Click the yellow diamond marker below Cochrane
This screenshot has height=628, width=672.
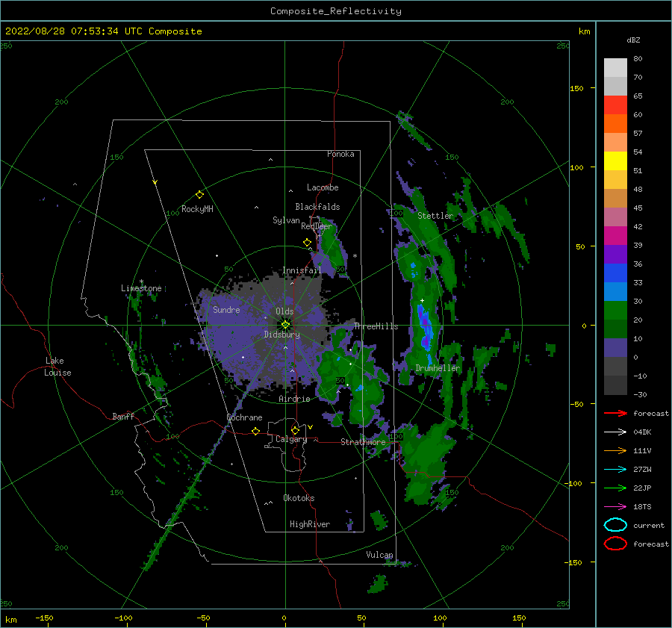point(256,432)
